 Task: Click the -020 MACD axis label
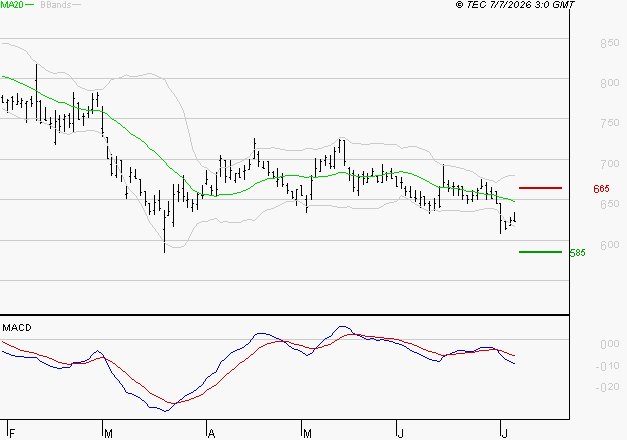(608, 387)
